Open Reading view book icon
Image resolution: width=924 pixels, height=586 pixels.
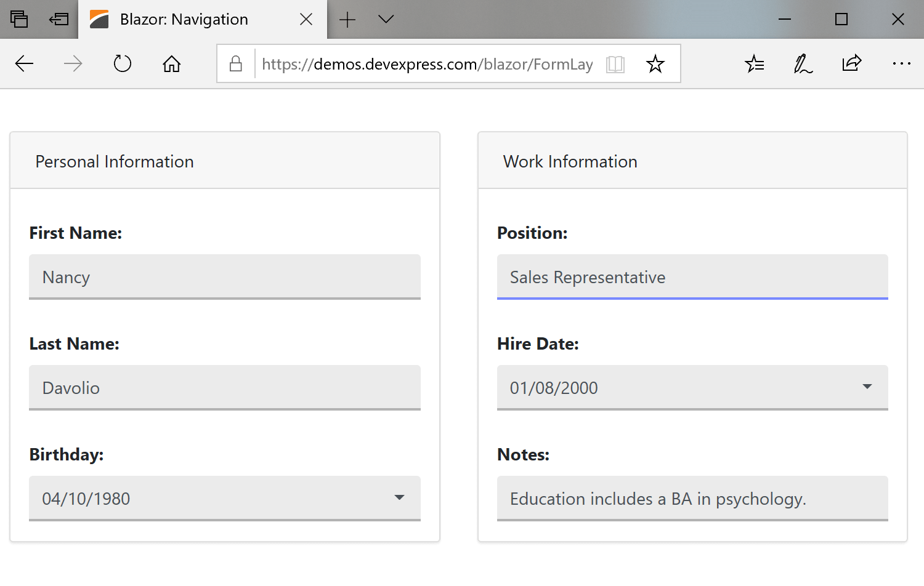(x=615, y=64)
